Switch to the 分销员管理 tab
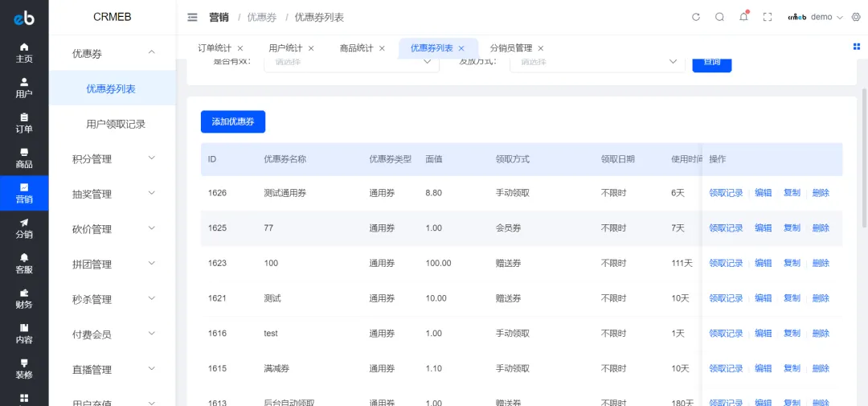The width and height of the screenshot is (868, 406). (x=510, y=48)
